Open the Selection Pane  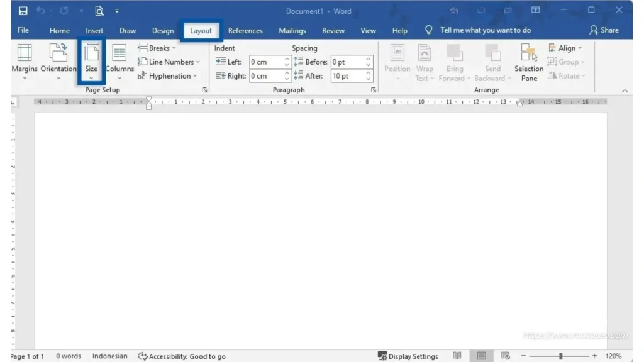[x=529, y=62]
